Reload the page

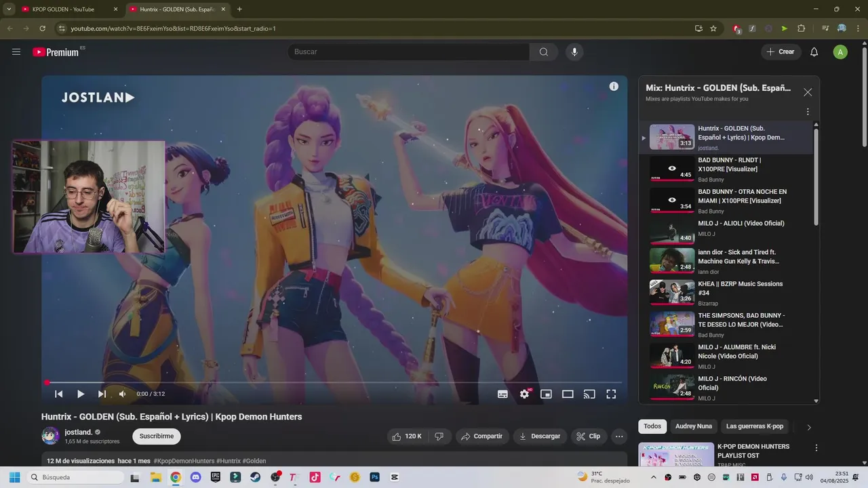coord(43,28)
